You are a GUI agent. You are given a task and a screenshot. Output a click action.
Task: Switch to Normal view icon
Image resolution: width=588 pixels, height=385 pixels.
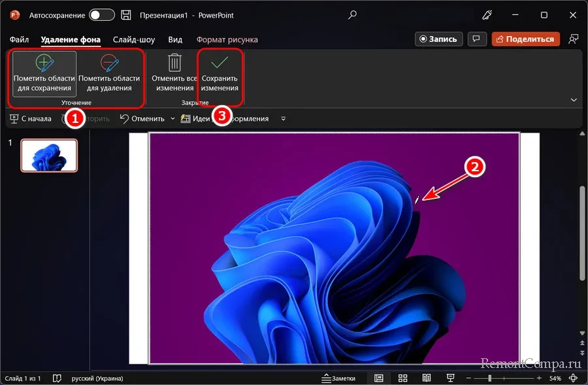(379, 378)
